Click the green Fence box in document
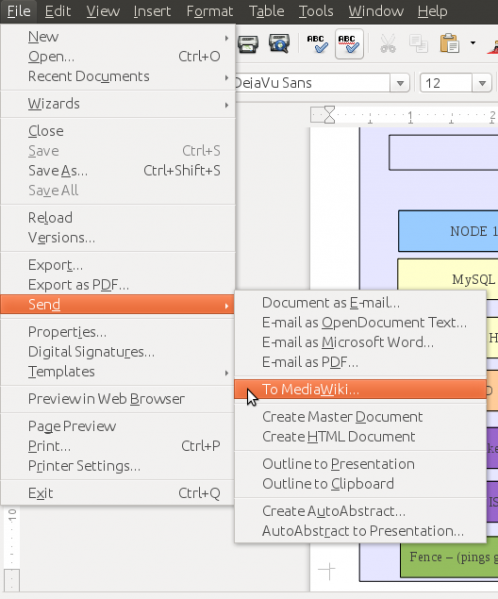The height and width of the screenshot is (599, 498). click(449, 560)
